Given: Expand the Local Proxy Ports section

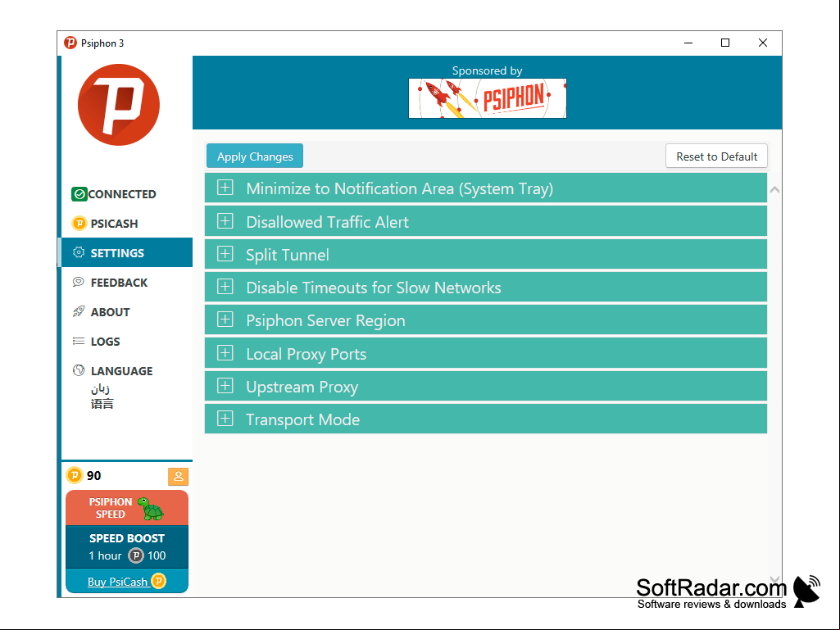Looking at the screenshot, I should tap(486, 354).
